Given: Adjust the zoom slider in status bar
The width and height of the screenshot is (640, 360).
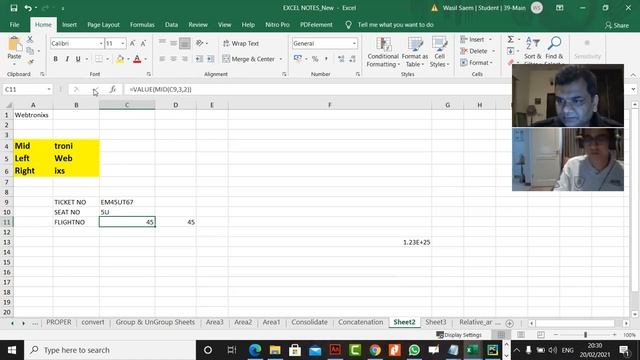Looking at the screenshot, I should tap(585, 335).
